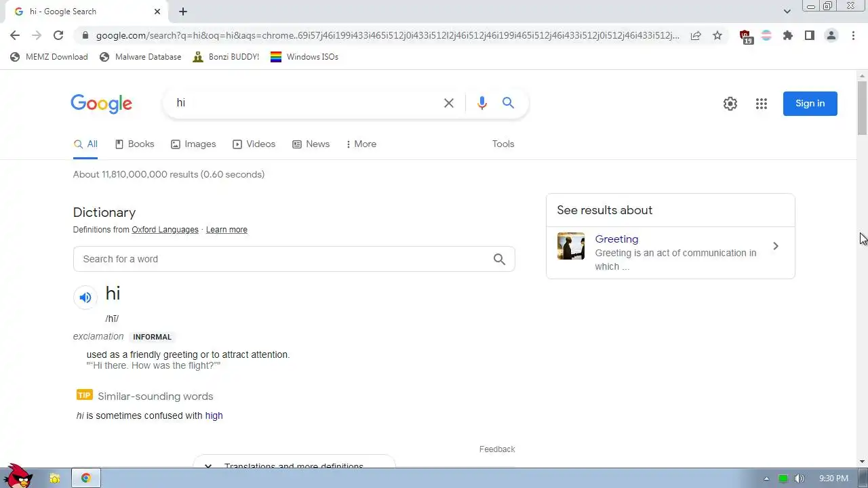Submit search with magnifier icon

[508, 103]
